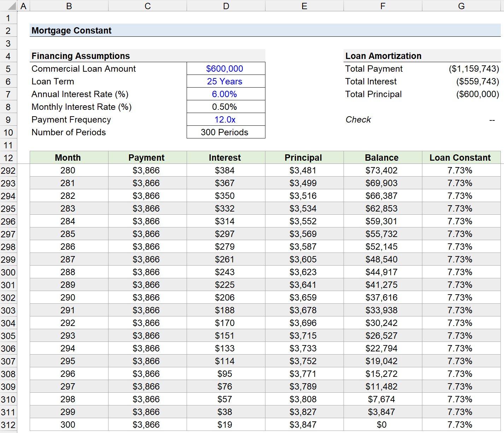Screen dimensions: 504x433
Task: Select the 0.50% monthly rate cell
Action: pos(226,107)
